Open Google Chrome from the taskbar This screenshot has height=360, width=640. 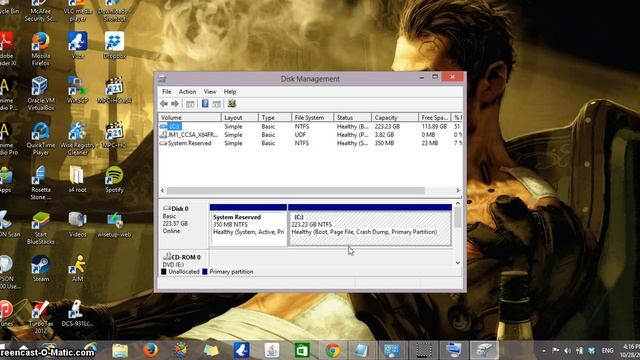click(x=333, y=350)
